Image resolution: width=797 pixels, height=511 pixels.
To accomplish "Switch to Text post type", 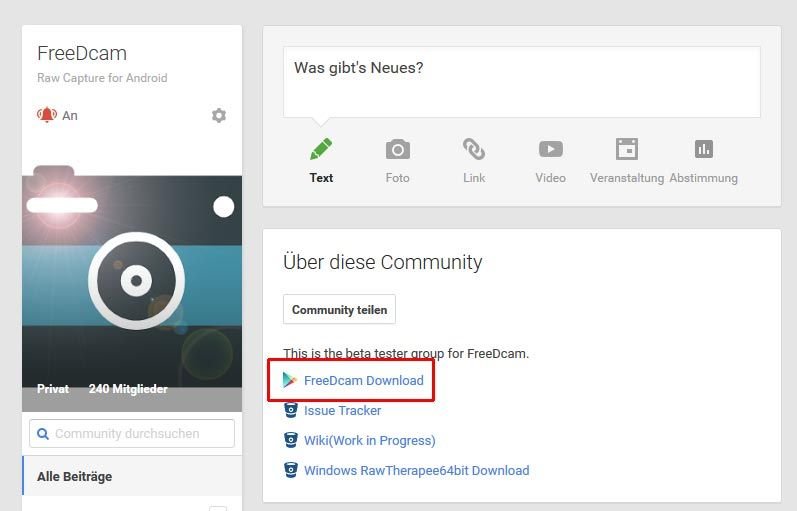I will coord(321,178).
